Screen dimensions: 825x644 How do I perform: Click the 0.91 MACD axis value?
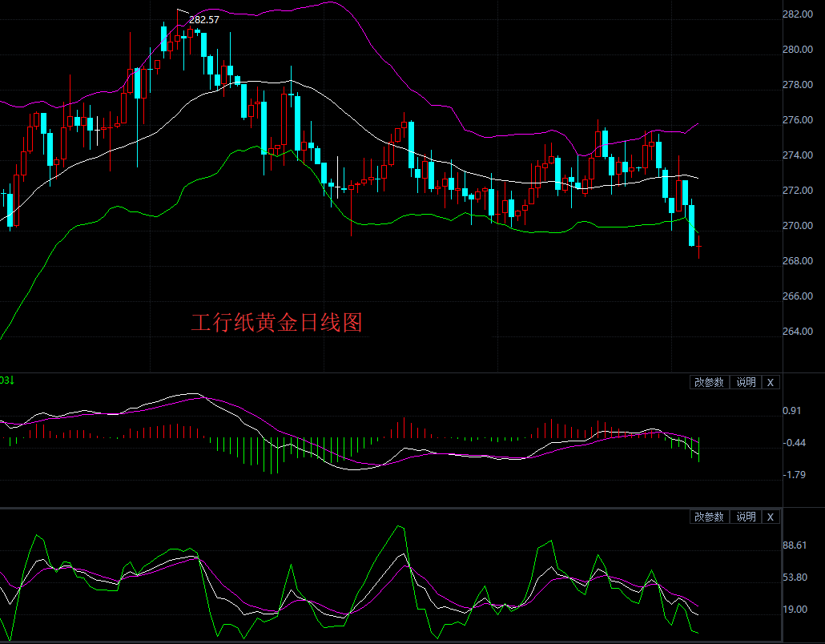[791, 411]
